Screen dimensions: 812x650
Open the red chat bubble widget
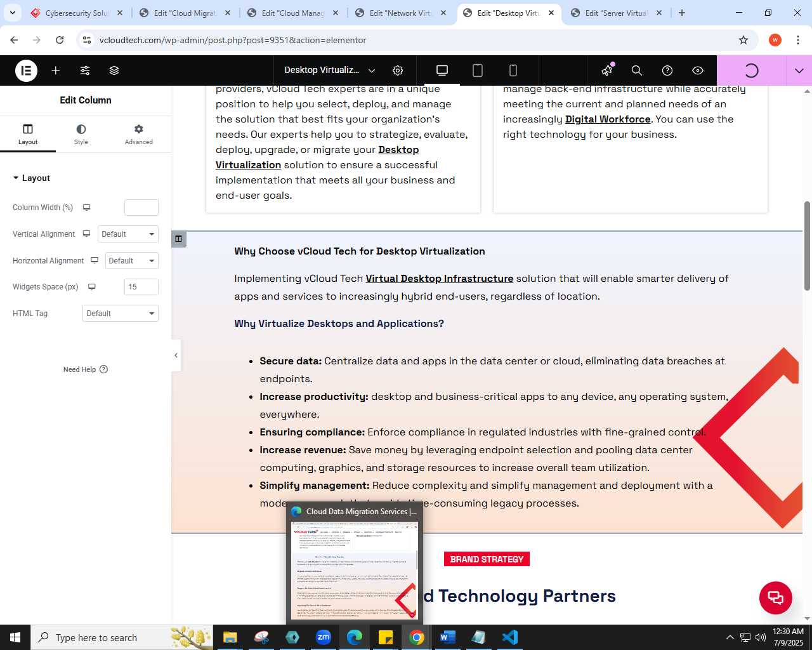coord(776,597)
